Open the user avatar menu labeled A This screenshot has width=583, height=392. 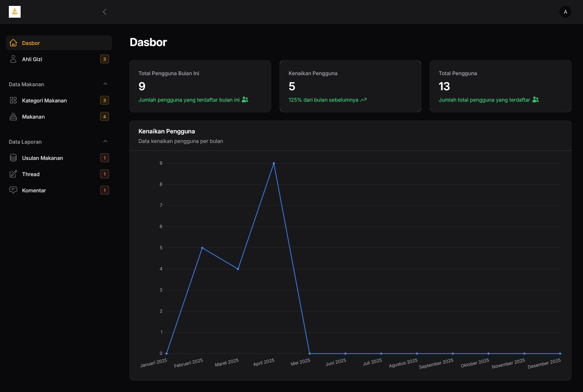point(565,12)
